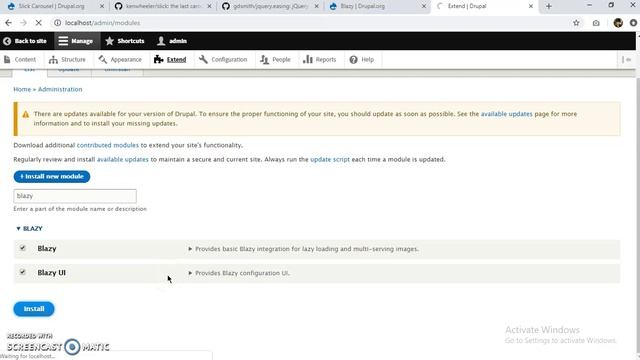
Task: Switch to the Slick Carousel Drupal.org tab
Action: [x=51, y=6]
